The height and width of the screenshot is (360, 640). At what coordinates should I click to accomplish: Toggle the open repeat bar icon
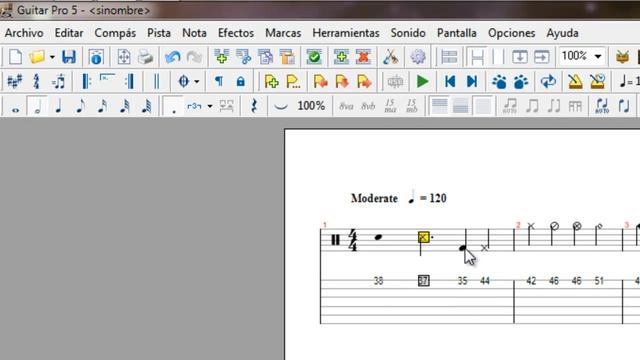(x=86, y=81)
